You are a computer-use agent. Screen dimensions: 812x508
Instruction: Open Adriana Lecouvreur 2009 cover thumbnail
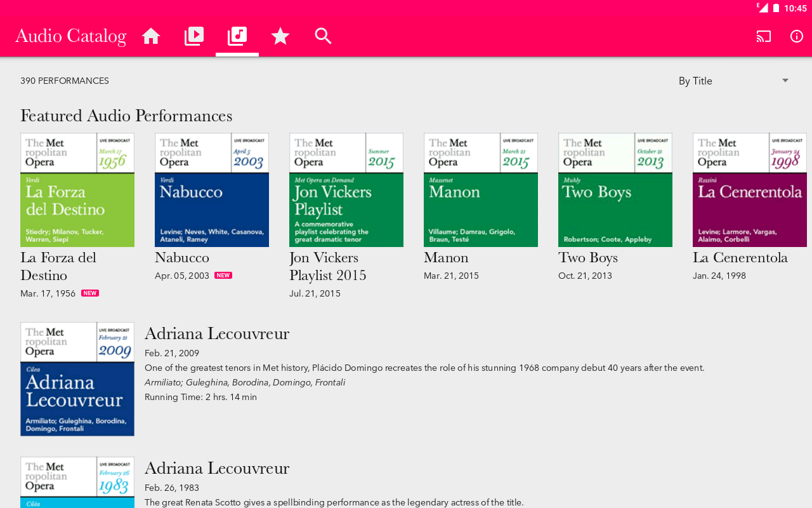coord(77,379)
